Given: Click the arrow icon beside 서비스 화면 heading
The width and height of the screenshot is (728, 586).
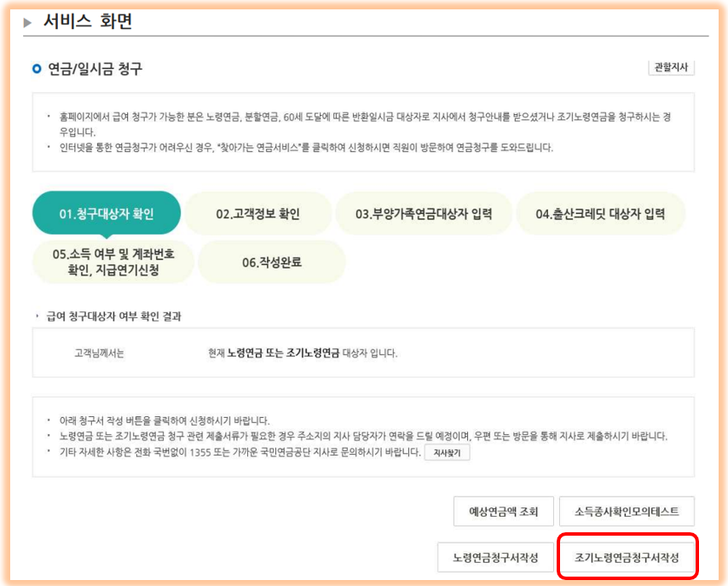Looking at the screenshot, I should pos(26,24).
